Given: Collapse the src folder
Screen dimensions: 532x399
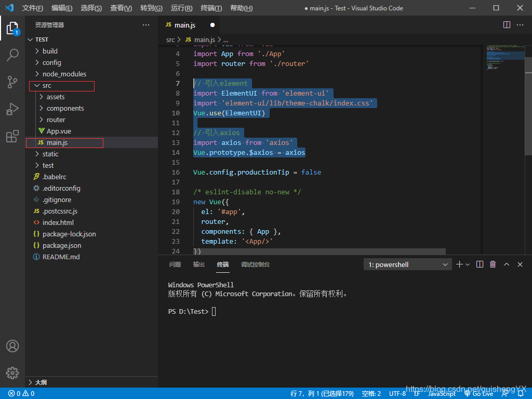Looking at the screenshot, I should [x=46, y=86].
